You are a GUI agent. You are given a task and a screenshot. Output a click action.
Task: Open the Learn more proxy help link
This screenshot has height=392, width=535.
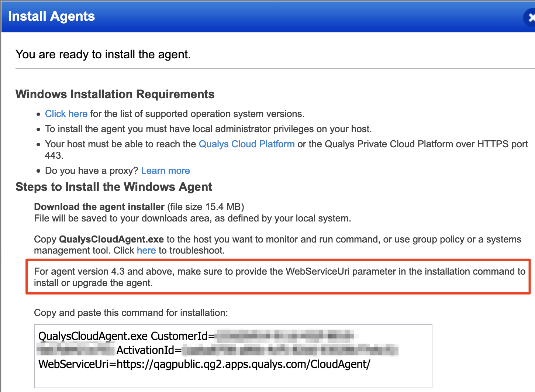click(165, 171)
